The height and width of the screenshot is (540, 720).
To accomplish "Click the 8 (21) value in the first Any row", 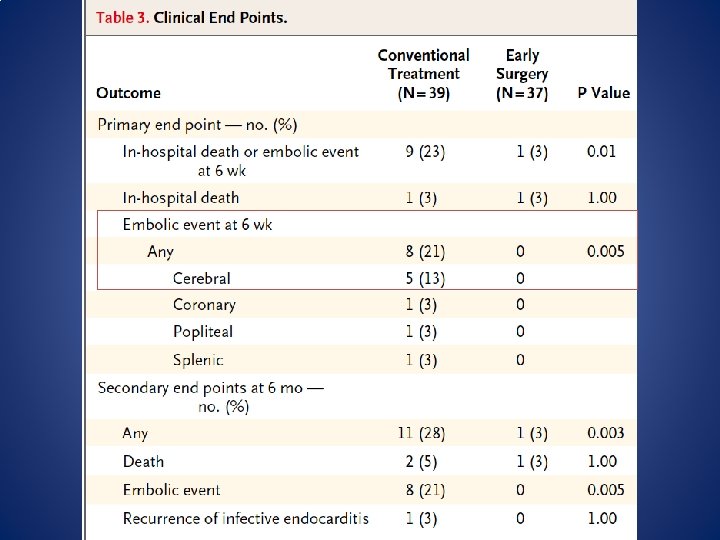I will 425,252.
